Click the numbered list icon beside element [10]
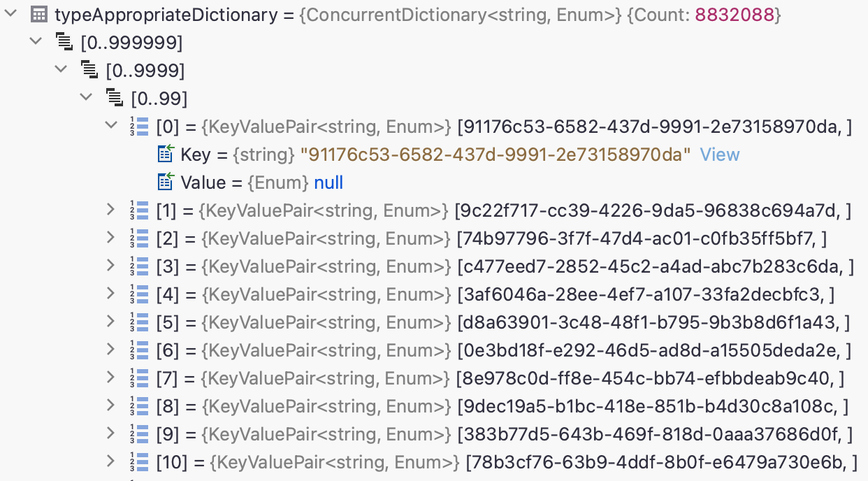The image size is (868, 481). 139,461
